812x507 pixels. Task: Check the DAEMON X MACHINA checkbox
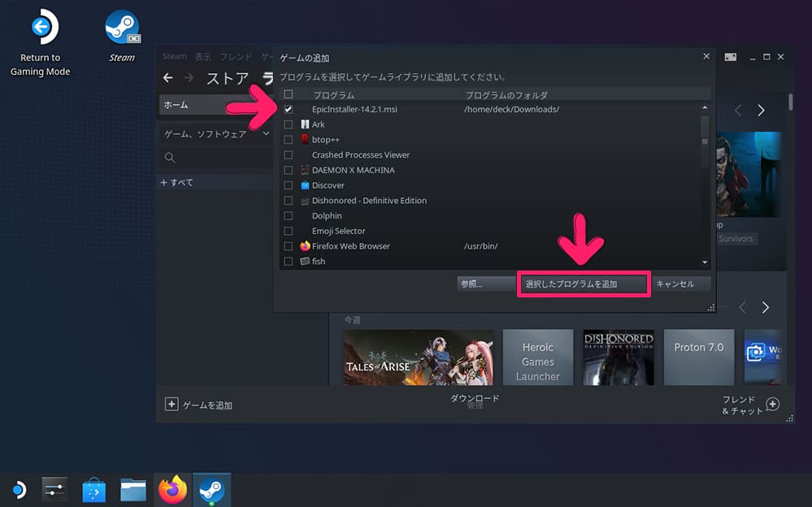point(289,170)
